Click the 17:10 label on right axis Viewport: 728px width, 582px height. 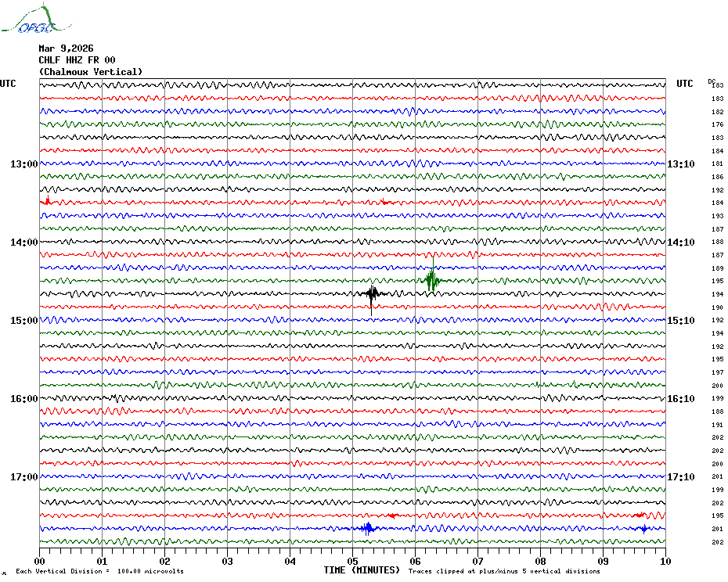681,477
